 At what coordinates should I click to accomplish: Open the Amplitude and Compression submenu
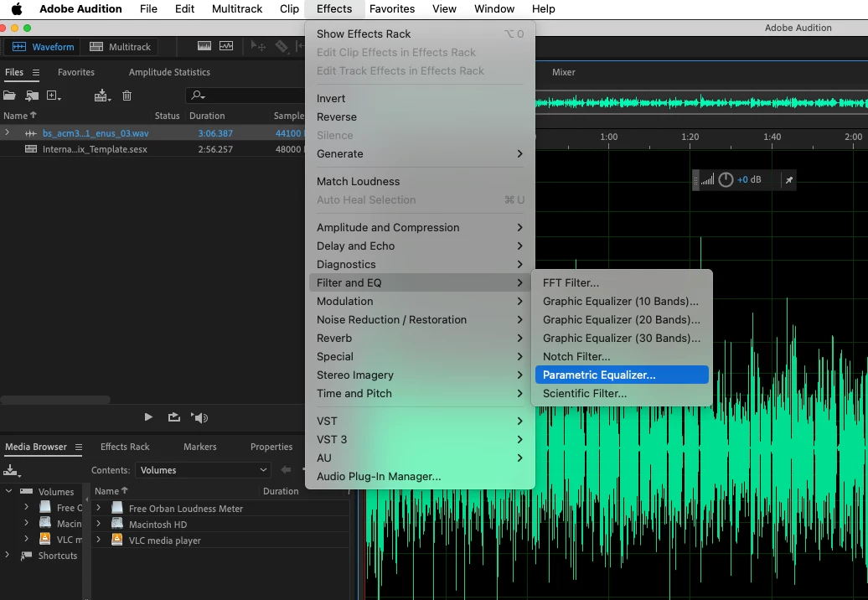coord(420,227)
